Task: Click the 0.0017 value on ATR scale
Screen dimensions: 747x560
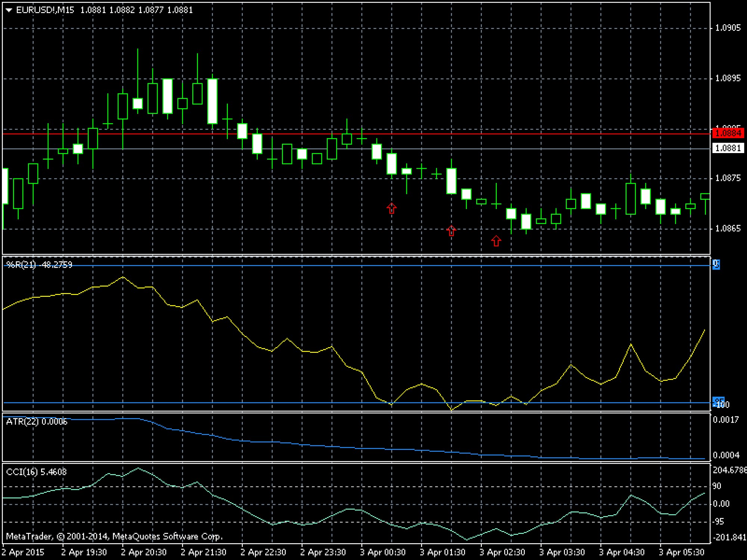Action: click(726, 420)
